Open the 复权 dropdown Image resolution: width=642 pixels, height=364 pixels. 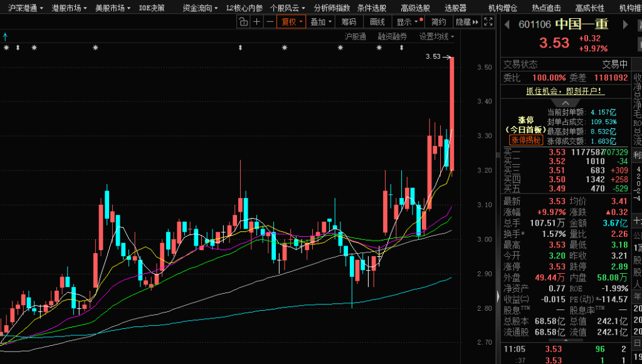tap(292, 22)
